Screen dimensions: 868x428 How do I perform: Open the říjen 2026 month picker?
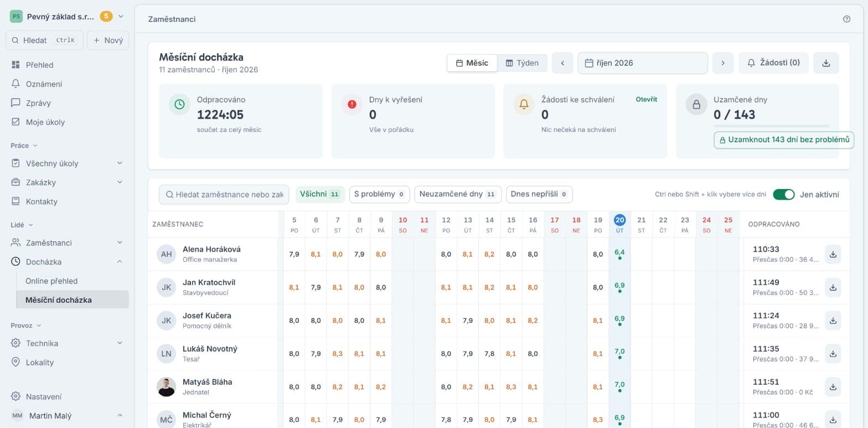pos(643,63)
